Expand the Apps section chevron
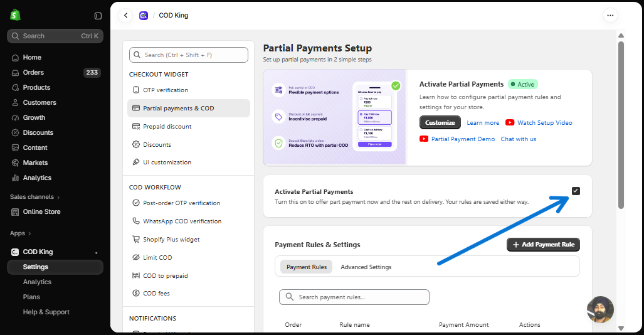Screen dimensions: 644x335 coord(29,233)
